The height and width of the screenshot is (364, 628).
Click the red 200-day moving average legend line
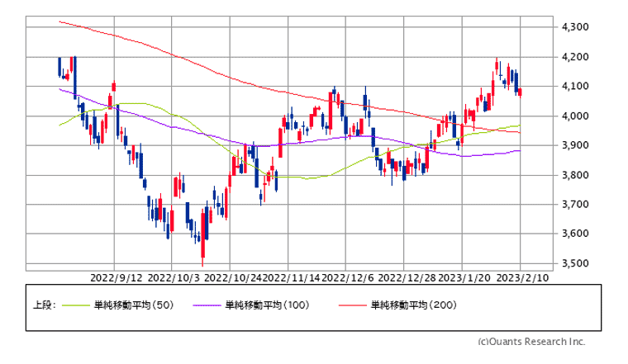pyautogui.click(x=353, y=305)
